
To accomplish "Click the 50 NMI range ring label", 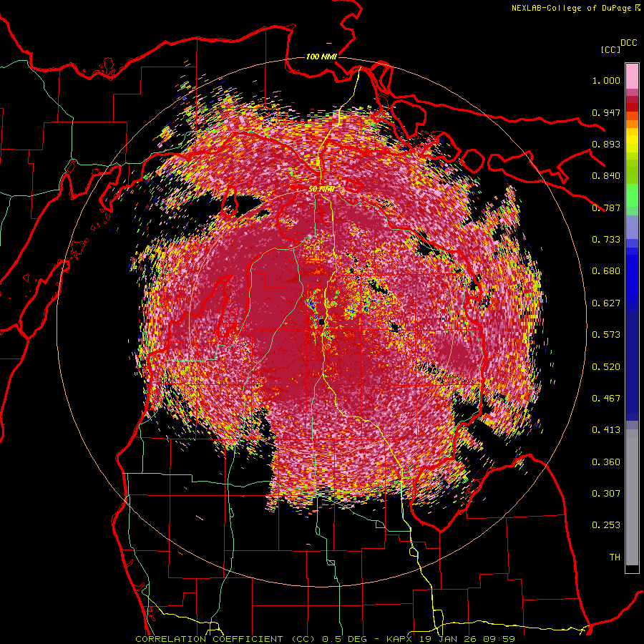I will (321, 189).
